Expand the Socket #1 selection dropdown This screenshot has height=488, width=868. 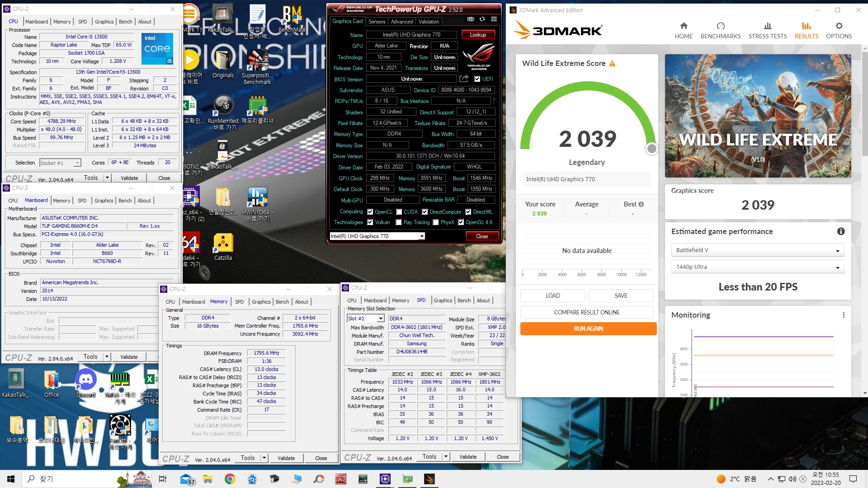pyautogui.click(x=77, y=163)
